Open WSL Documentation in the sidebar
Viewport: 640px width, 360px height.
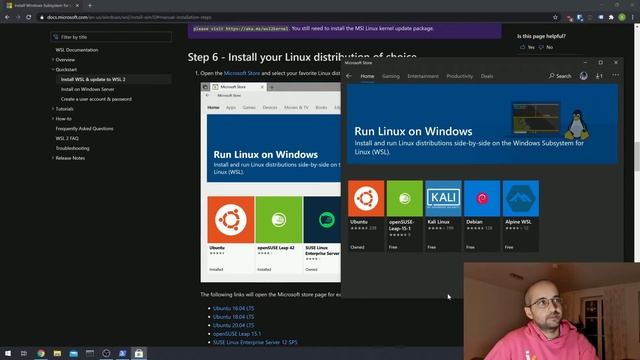click(77, 50)
